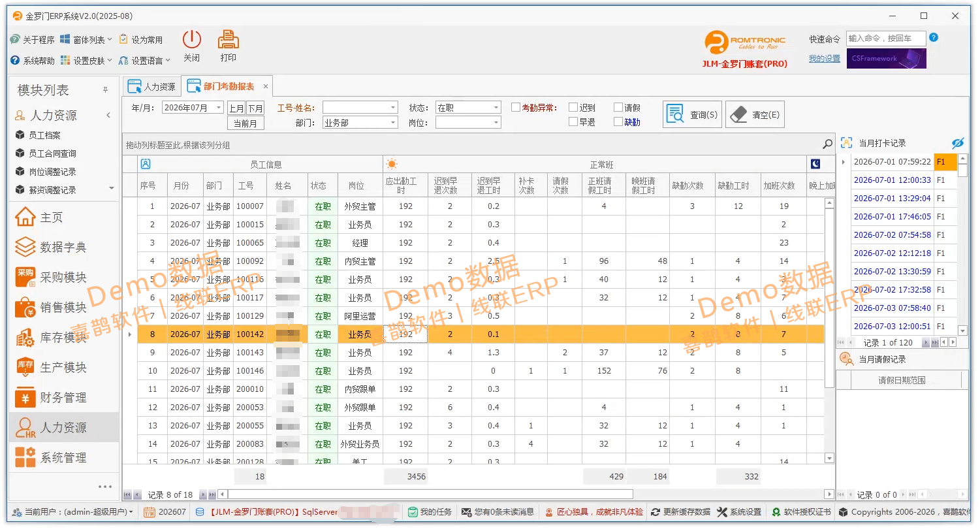The image size is (980, 531).
Task: Toggle the eye icon beside 当月打卡记录
Action: 957,143
